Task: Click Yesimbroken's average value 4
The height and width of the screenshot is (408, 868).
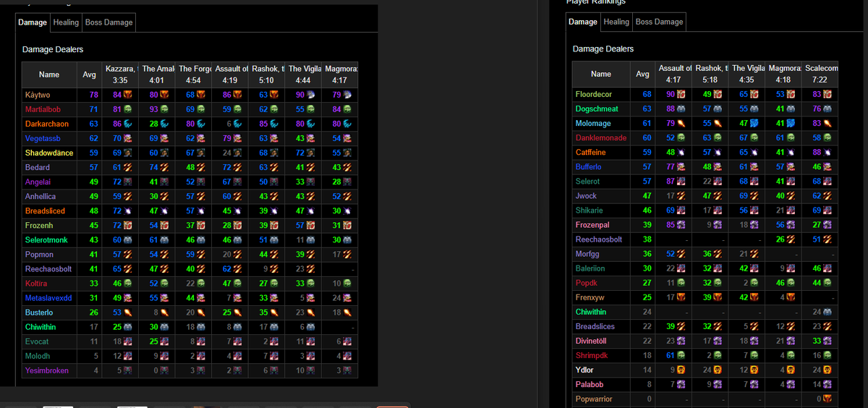Action: click(x=96, y=370)
